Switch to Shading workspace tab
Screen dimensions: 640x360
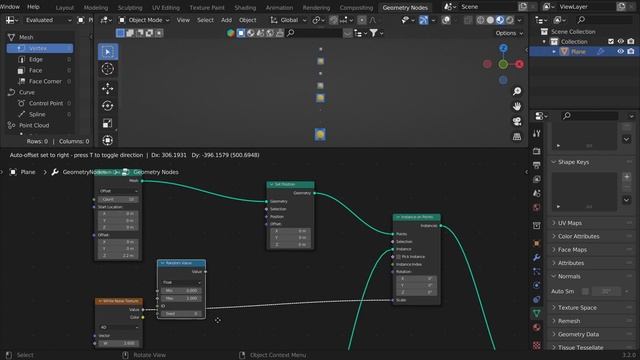point(245,7)
